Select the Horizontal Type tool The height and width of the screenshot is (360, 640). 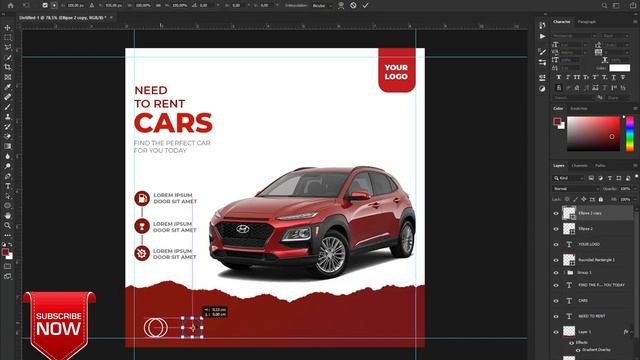coord(7,186)
